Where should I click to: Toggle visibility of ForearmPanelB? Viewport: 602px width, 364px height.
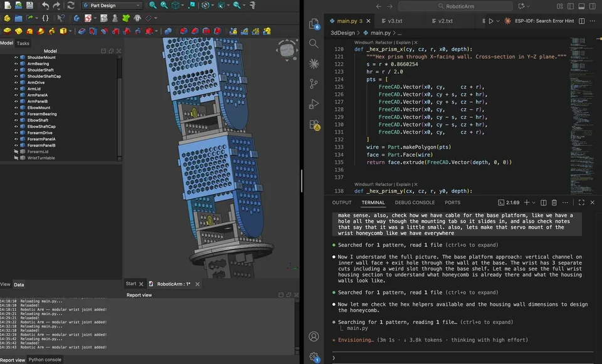pos(16,145)
